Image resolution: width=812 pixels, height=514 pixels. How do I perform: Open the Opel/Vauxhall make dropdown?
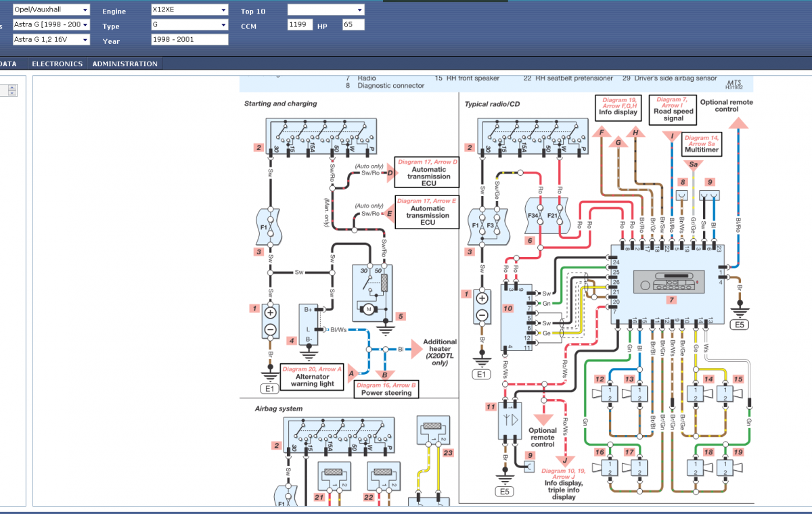pos(51,10)
